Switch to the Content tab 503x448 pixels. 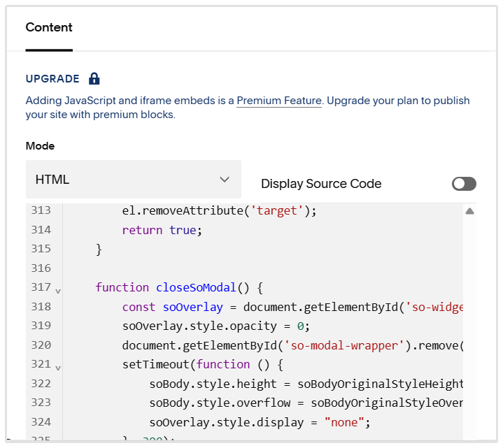[x=49, y=27]
